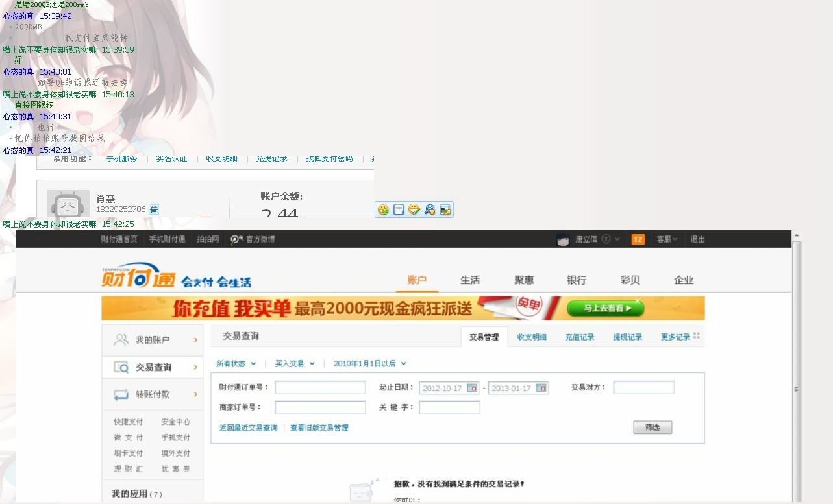Open 转账付款 in the left sidebar
Viewport: 833px width, 504px height.
(x=153, y=394)
